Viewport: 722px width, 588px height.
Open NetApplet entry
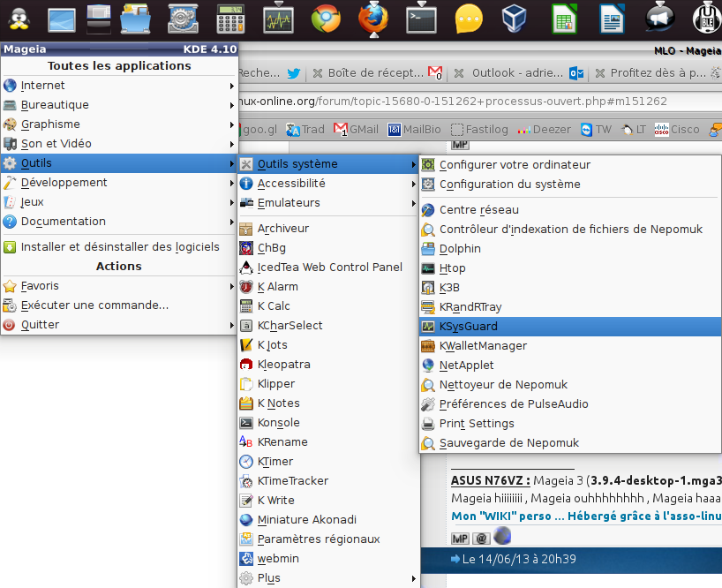tap(570, 366)
